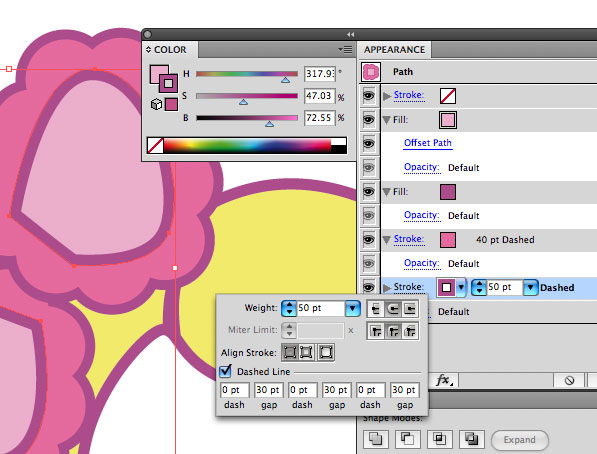
Task: Click the purple Fill color swatch
Action: pos(448,192)
